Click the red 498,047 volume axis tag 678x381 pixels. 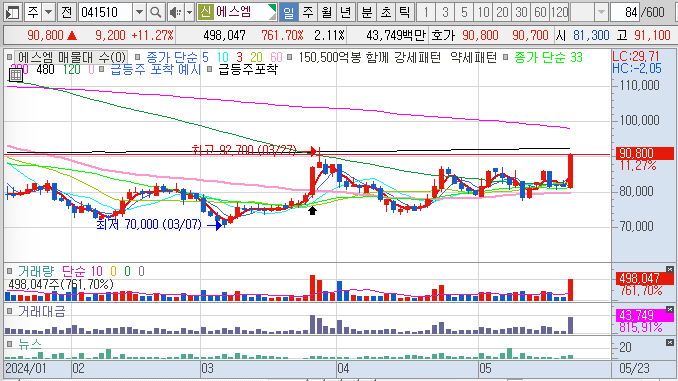645,278
